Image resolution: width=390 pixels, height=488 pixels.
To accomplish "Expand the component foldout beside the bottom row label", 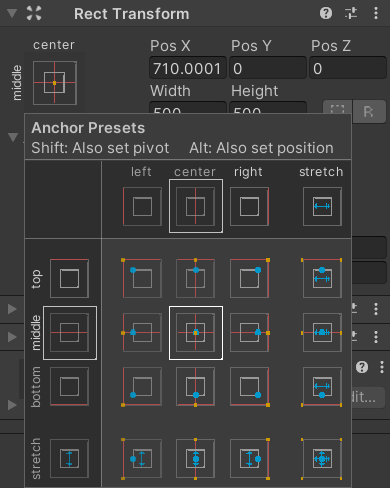I will (x=12, y=405).
